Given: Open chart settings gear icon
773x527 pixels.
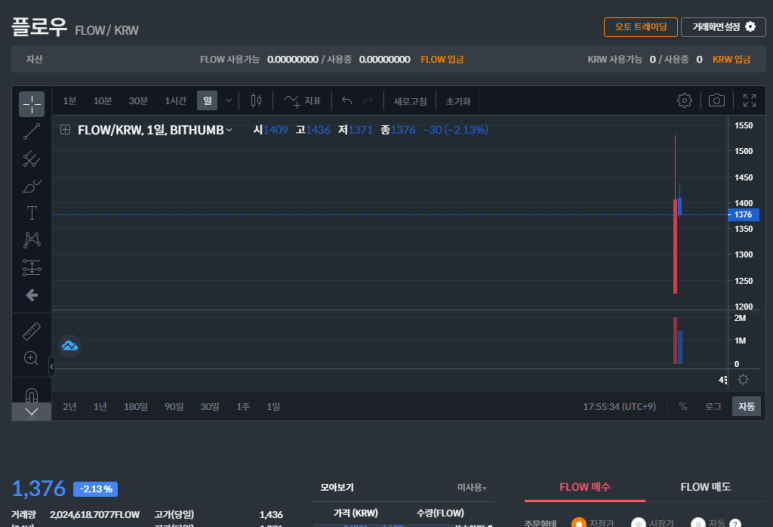Looking at the screenshot, I should click(684, 101).
